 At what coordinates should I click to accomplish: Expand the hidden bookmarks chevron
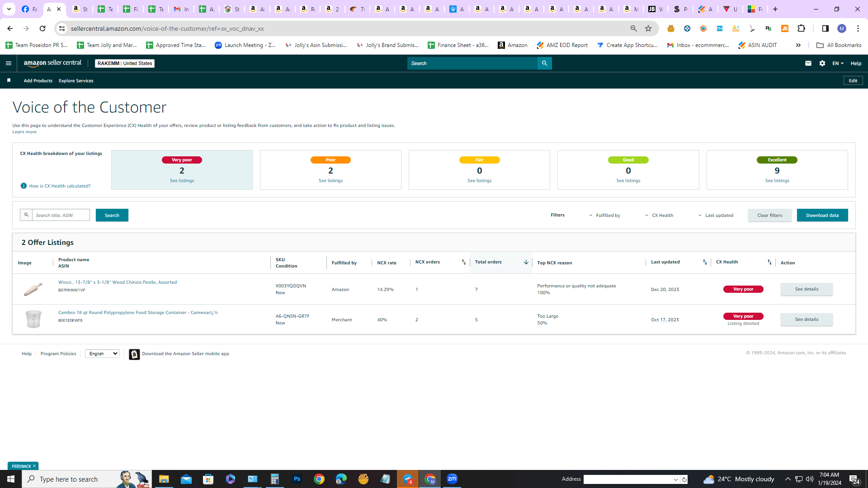pos(798,45)
